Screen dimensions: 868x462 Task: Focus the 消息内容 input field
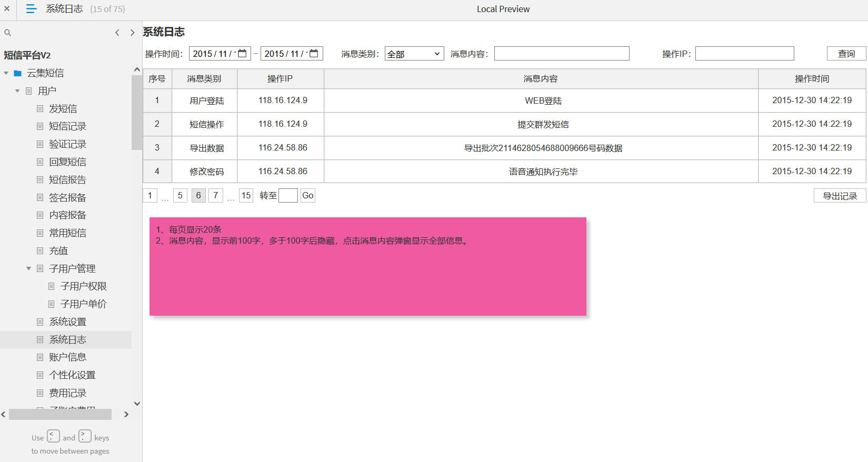(562, 54)
